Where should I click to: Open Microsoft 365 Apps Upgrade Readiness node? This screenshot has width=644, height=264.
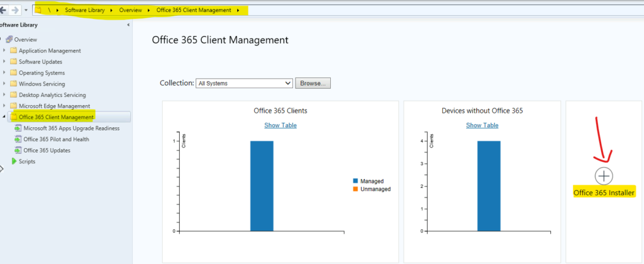click(72, 129)
